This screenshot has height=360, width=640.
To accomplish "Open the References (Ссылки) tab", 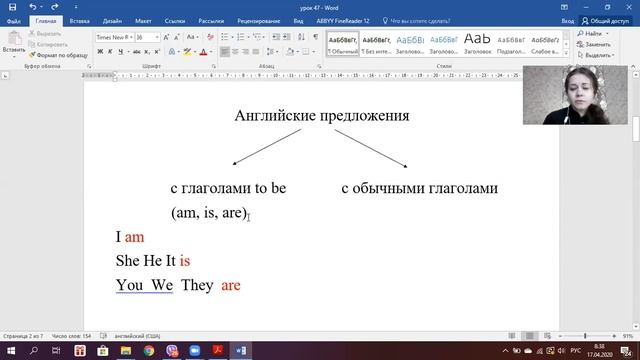I will click(x=175, y=21).
